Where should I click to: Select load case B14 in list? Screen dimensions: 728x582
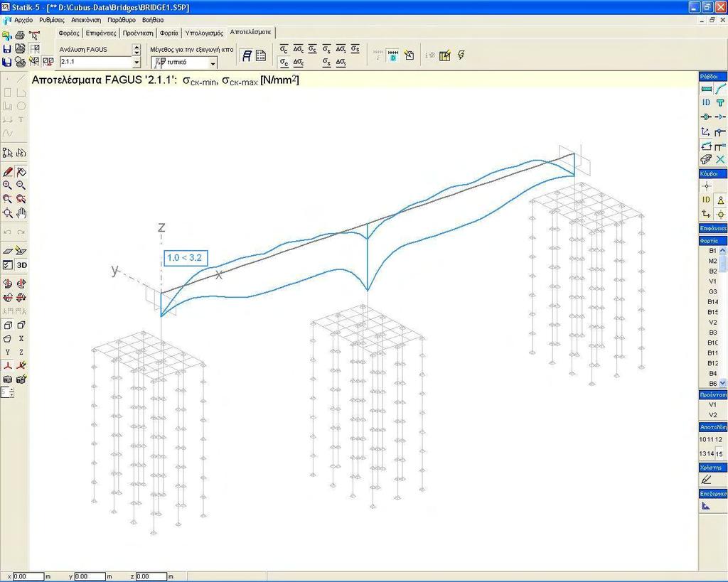[x=712, y=302]
